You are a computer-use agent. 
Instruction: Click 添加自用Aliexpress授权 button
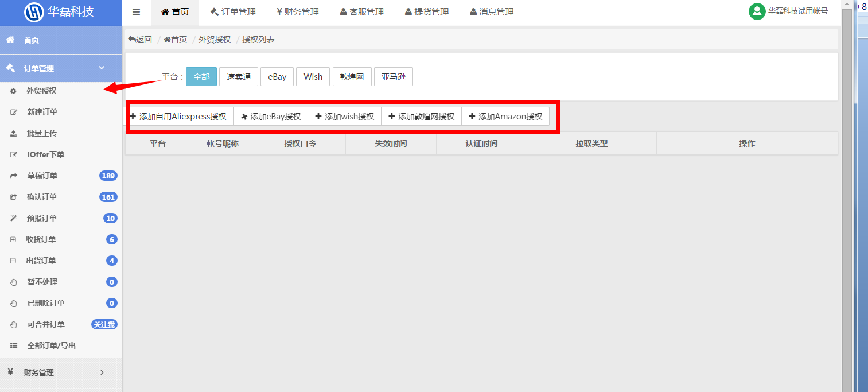179,117
